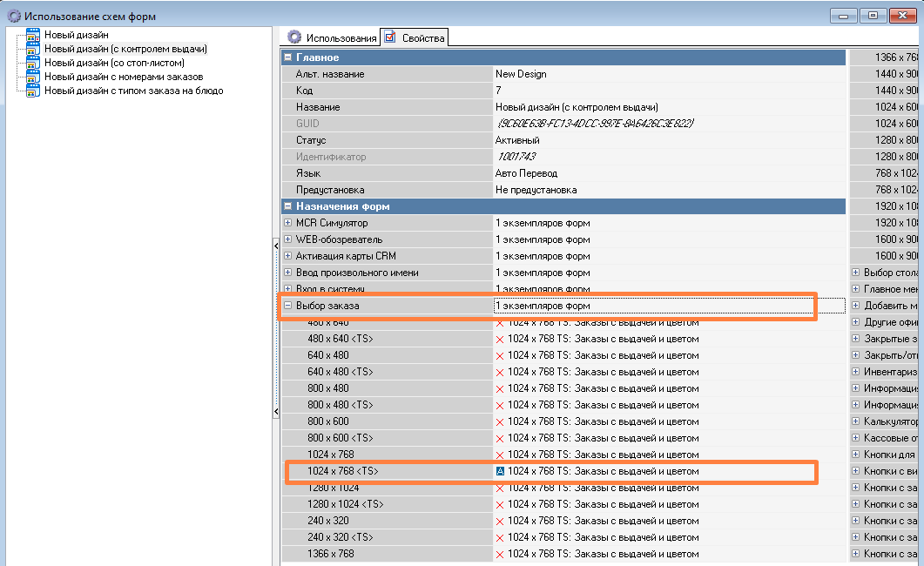Select 'Новый дизайн (с контролем выдачи)' in tree

tap(126, 49)
